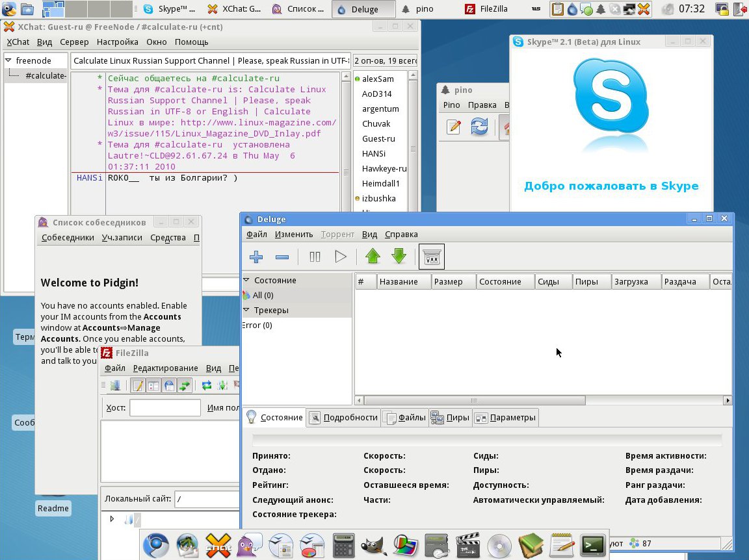Switch to the Подробности tab in Deluge
The height and width of the screenshot is (560, 749).
click(343, 418)
